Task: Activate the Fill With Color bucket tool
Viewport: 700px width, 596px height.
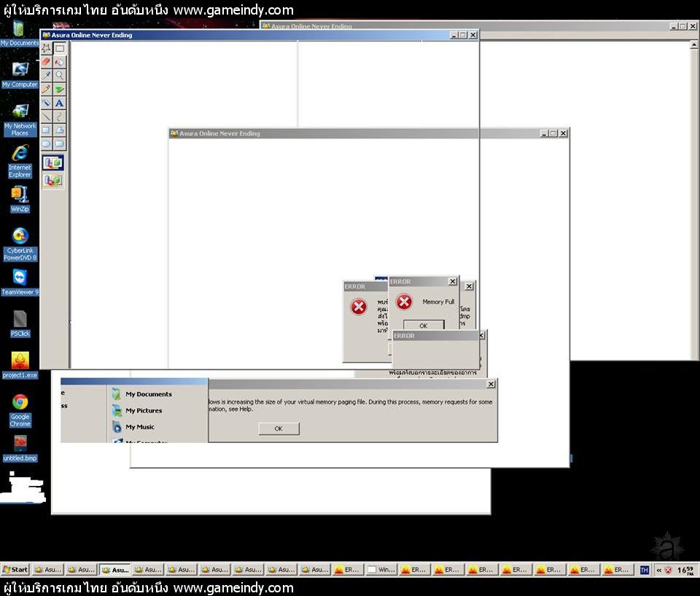Action: 59,62
